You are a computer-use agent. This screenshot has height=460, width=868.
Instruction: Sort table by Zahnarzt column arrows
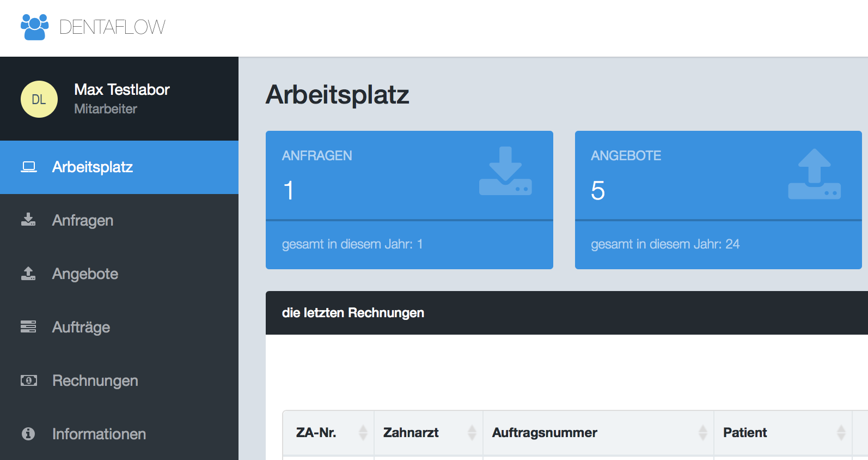[x=472, y=433]
